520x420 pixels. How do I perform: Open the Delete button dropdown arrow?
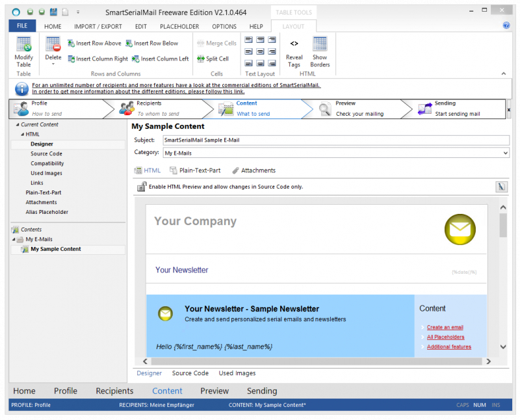click(53, 64)
